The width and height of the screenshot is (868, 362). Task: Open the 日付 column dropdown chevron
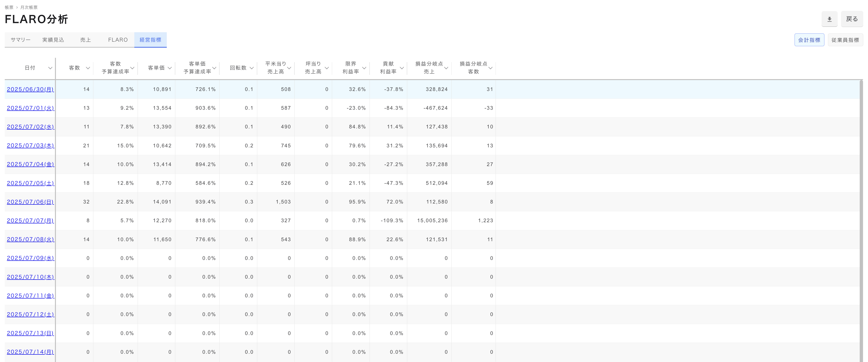tap(50, 68)
